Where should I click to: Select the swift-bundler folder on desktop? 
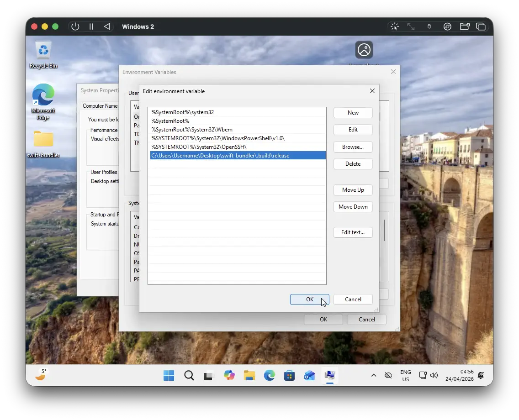[x=43, y=144]
